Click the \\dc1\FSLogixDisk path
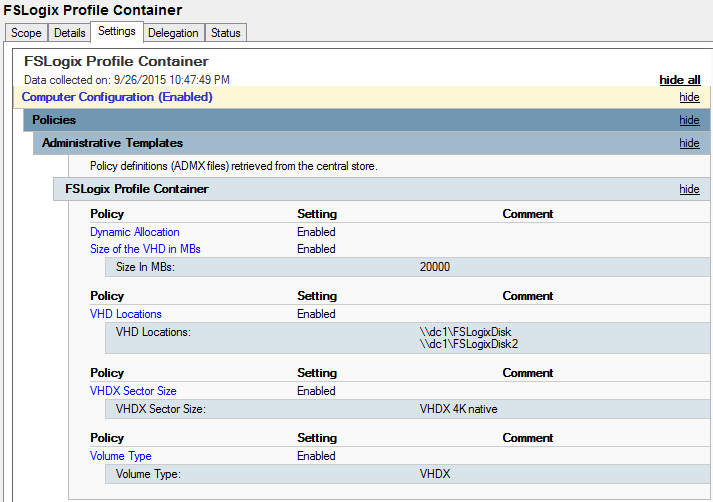 click(466, 332)
